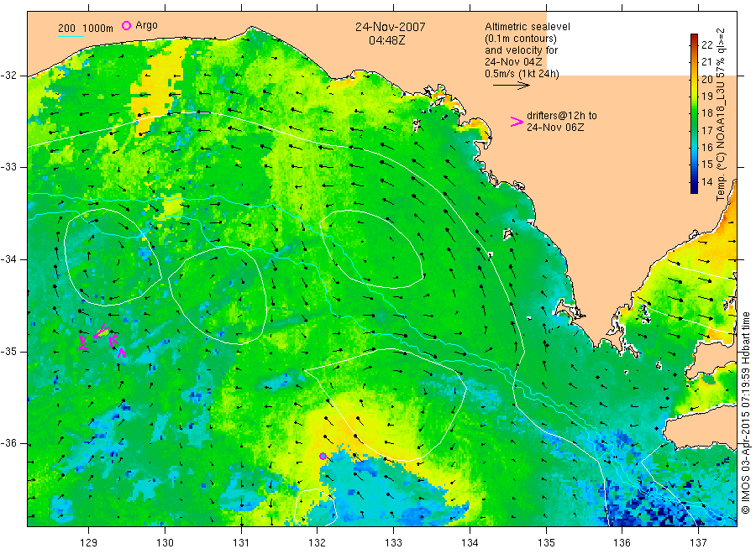Click the cyan 200 1000m depth contour legend line
The image size is (756, 554).
pos(71,36)
